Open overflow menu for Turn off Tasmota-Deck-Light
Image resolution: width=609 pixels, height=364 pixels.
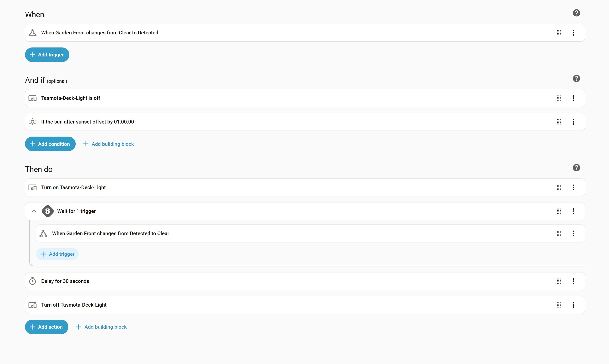click(573, 305)
